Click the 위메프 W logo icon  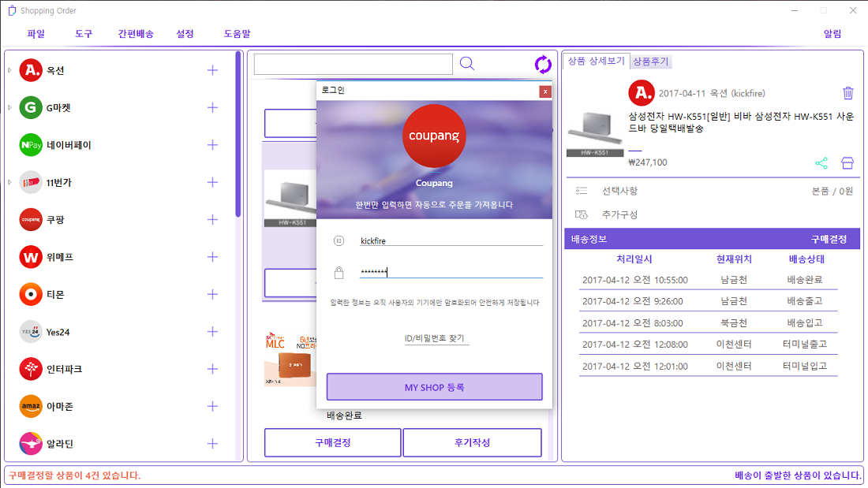click(x=31, y=257)
